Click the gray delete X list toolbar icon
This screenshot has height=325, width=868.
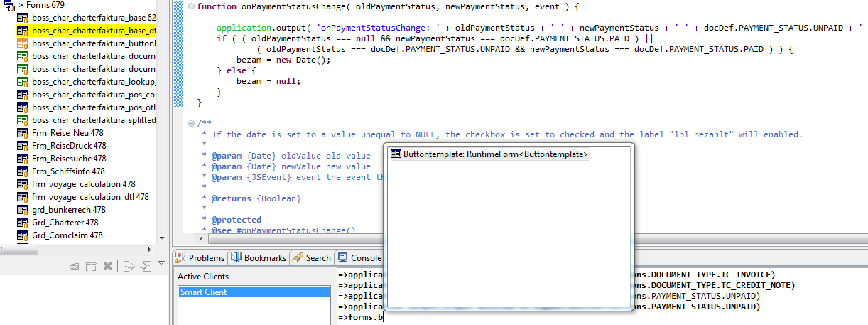pyautogui.click(x=108, y=267)
